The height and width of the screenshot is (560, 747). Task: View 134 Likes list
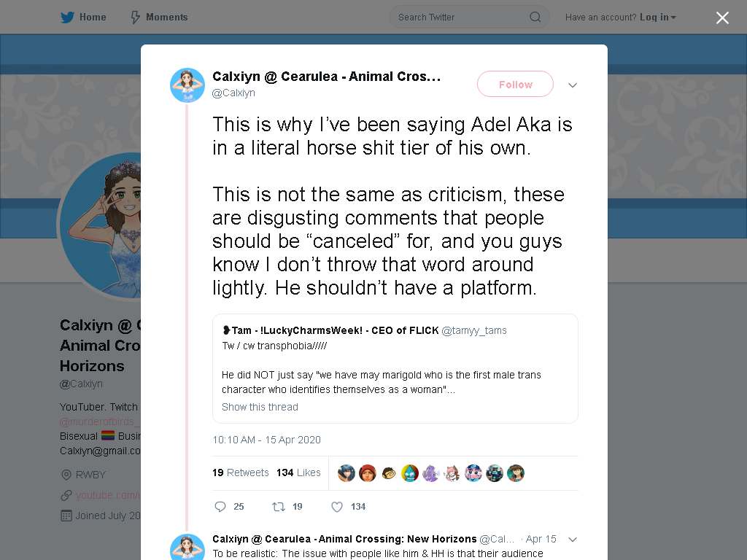click(298, 472)
